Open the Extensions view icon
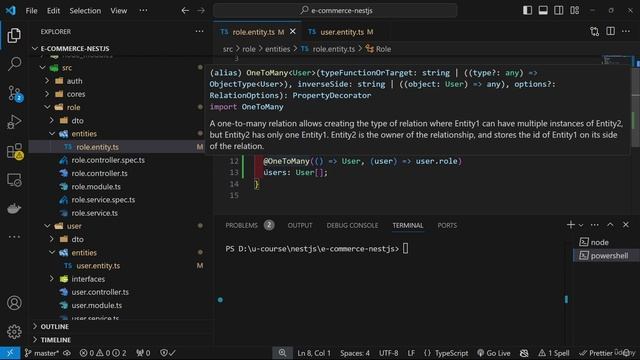The height and width of the screenshot is (360, 640). [x=14, y=151]
